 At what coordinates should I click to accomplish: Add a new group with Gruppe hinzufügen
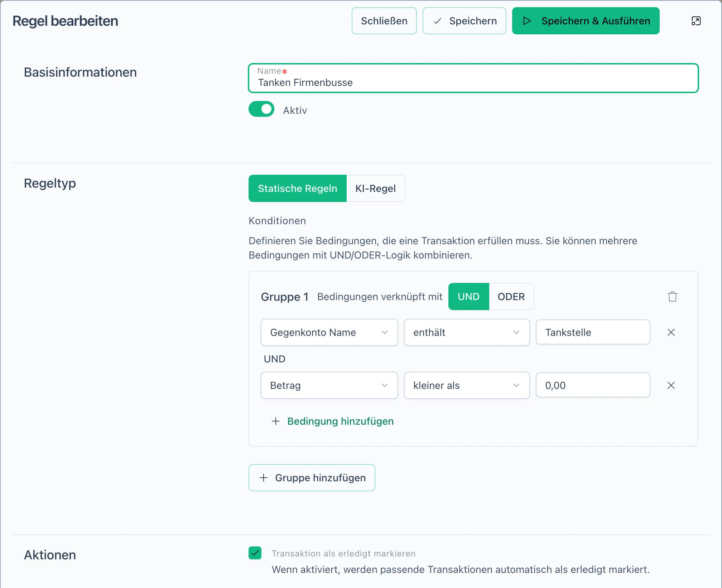click(312, 478)
